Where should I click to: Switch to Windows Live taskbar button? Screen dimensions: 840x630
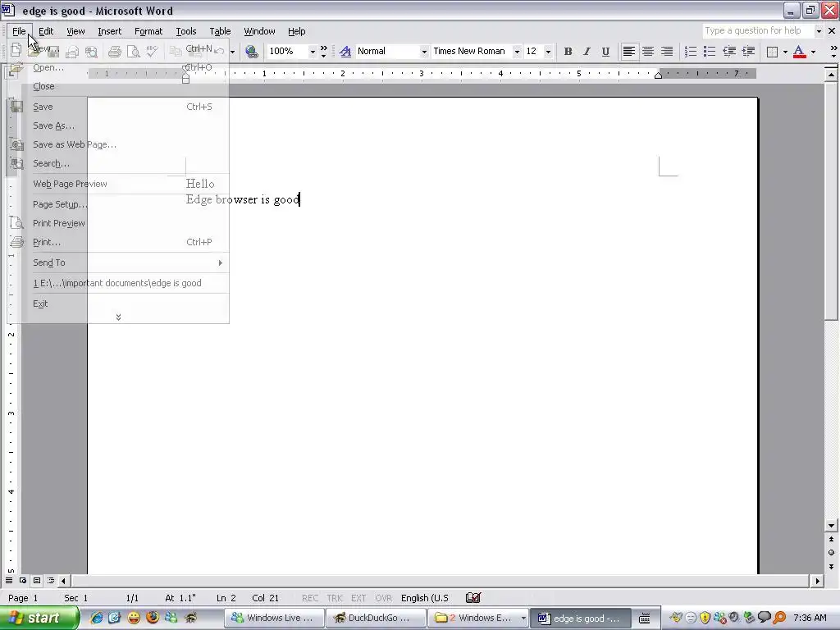274,618
